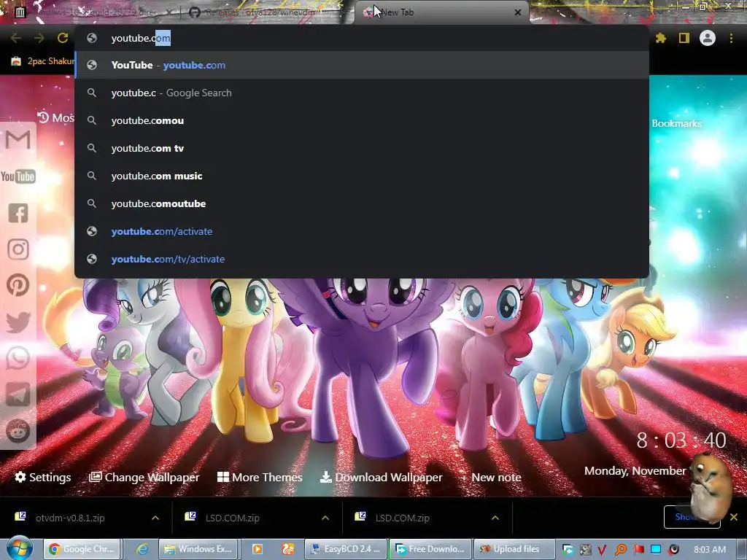The height and width of the screenshot is (560, 747).
Task: Open the side panel icon in toolbar
Action: click(684, 38)
